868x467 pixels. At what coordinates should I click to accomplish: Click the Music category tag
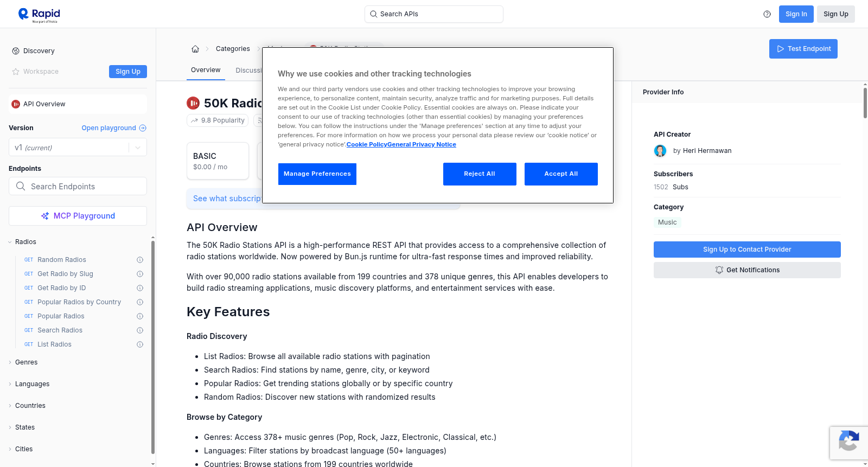click(667, 222)
